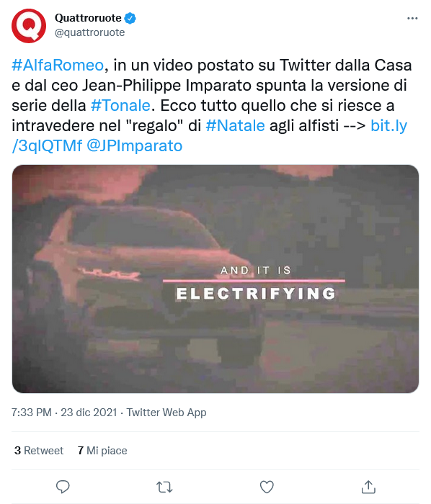Click the Quattroruote display name

88,18
